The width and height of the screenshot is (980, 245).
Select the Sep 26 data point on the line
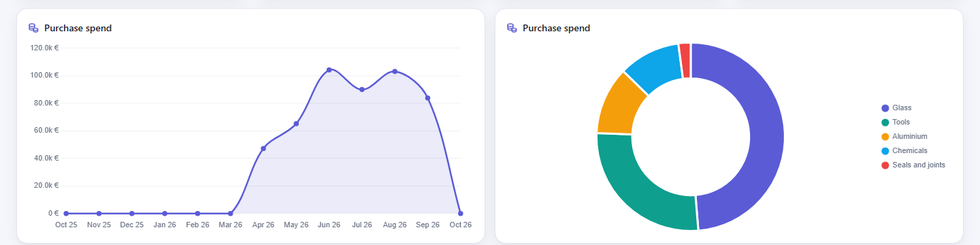coord(427,98)
